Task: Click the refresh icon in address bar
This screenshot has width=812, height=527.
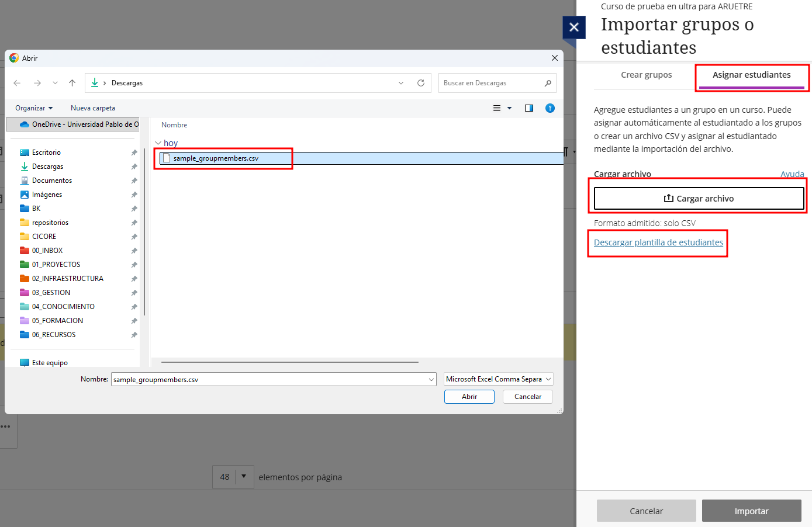Action: pos(420,83)
